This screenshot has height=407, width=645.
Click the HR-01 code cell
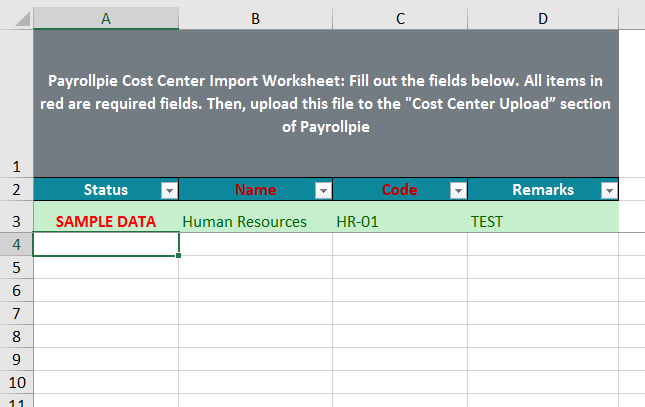400,217
